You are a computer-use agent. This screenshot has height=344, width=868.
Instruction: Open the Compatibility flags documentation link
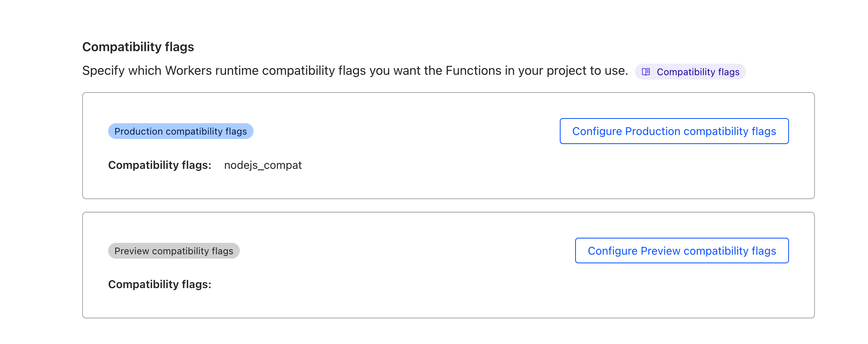click(698, 72)
